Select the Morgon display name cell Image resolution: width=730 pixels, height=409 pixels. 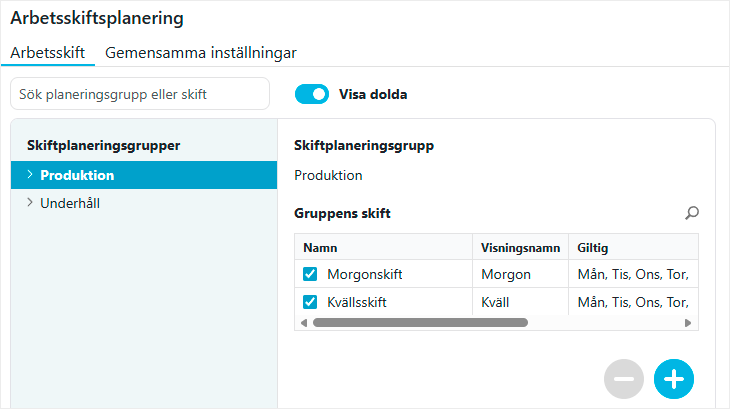[x=518, y=274]
